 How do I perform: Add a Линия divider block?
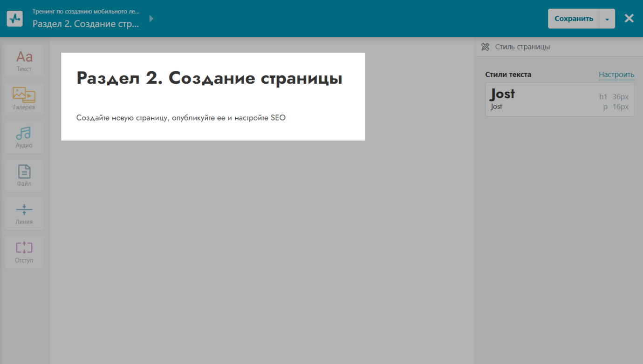pos(24,214)
